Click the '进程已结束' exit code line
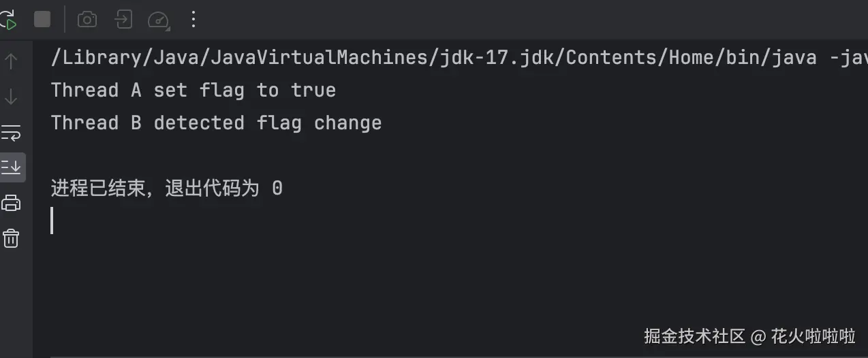868x358 pixels. point(166,189)
